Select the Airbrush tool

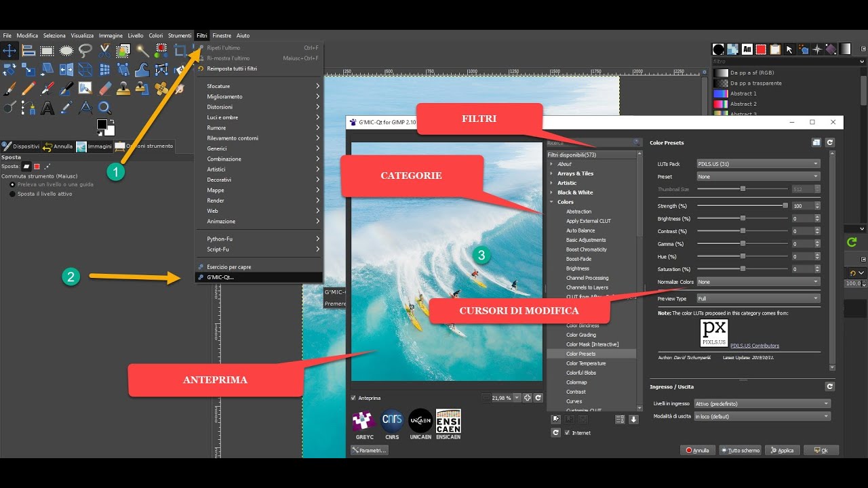[47, 88]
